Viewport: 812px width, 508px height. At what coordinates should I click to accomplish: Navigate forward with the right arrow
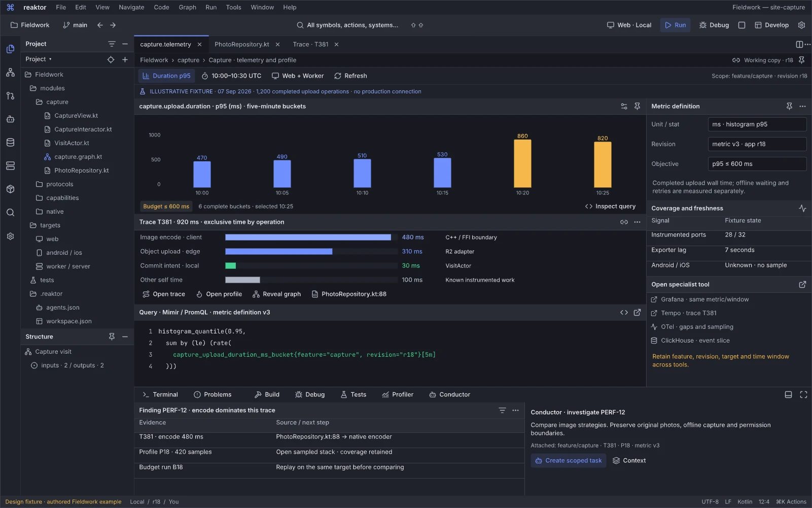pyautogui.click(x=113, y=25)
